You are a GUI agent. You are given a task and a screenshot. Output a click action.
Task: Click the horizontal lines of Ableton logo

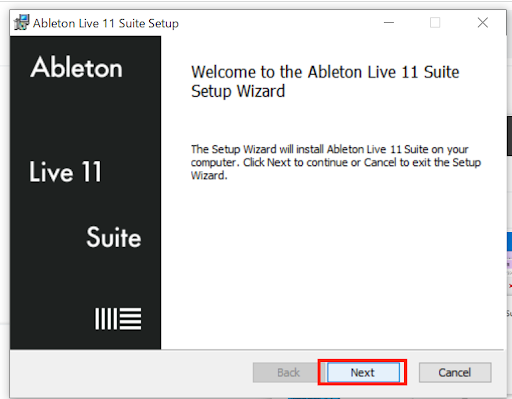(130, 319)
